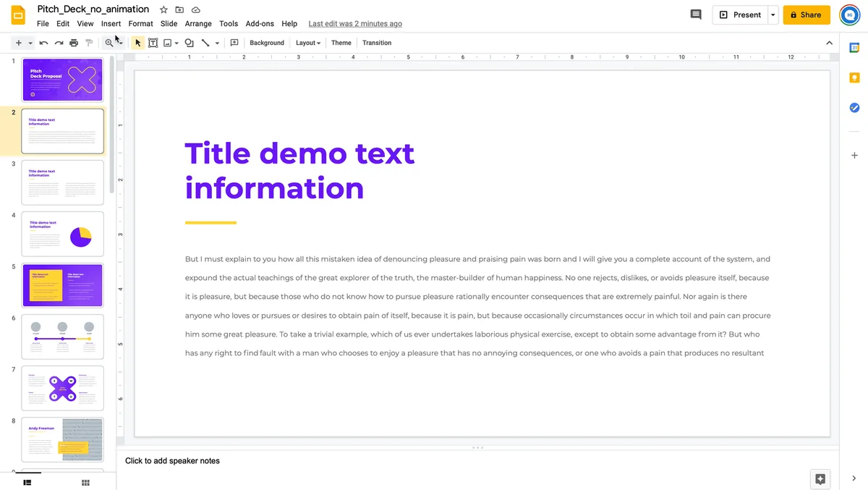Open Google Keep side panel
The image size is (868, 490).
click(854, 77)
